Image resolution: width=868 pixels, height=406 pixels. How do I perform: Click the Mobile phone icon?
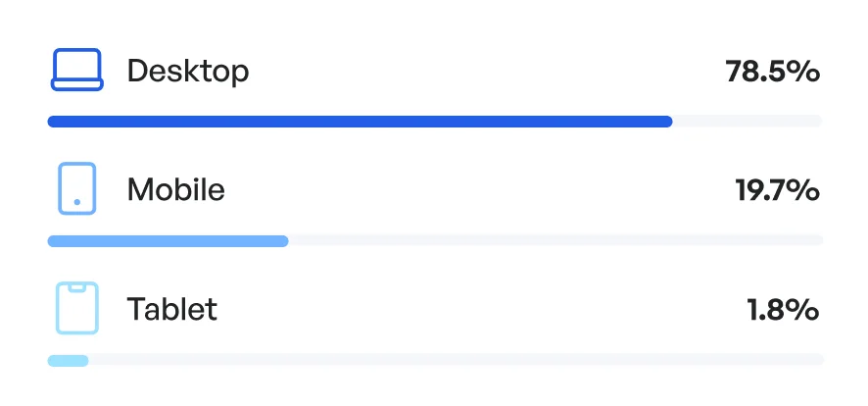[x=76, y=188]
